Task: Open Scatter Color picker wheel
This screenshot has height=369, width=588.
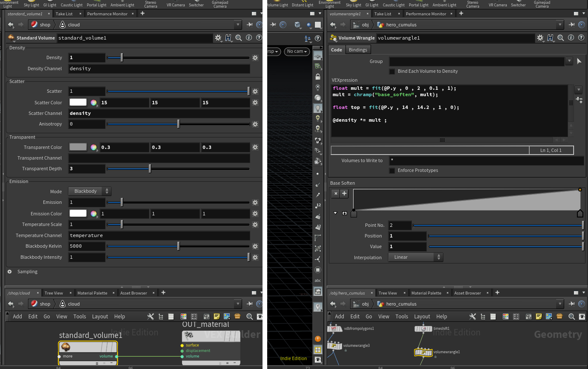Action: pos(94,103)
